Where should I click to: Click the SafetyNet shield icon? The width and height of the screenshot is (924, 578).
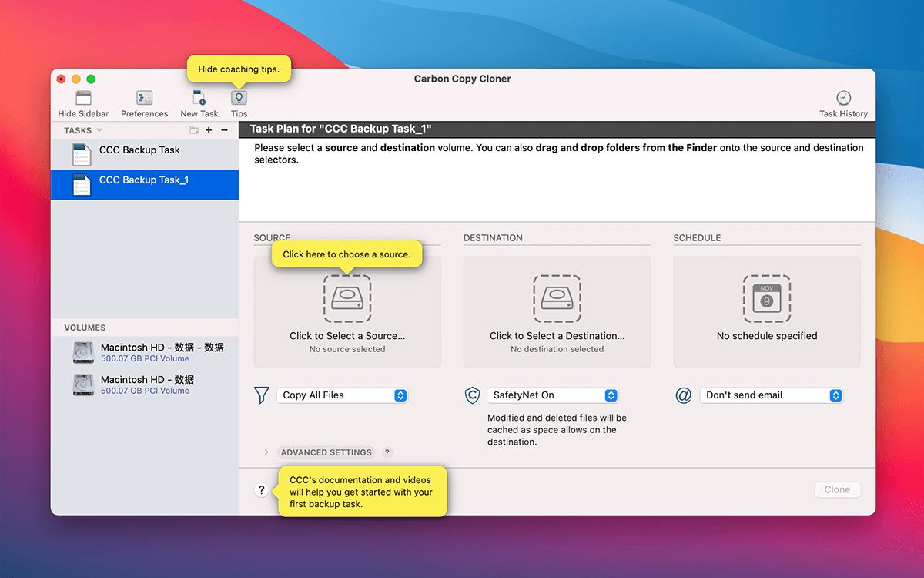[x=472, y=395]
